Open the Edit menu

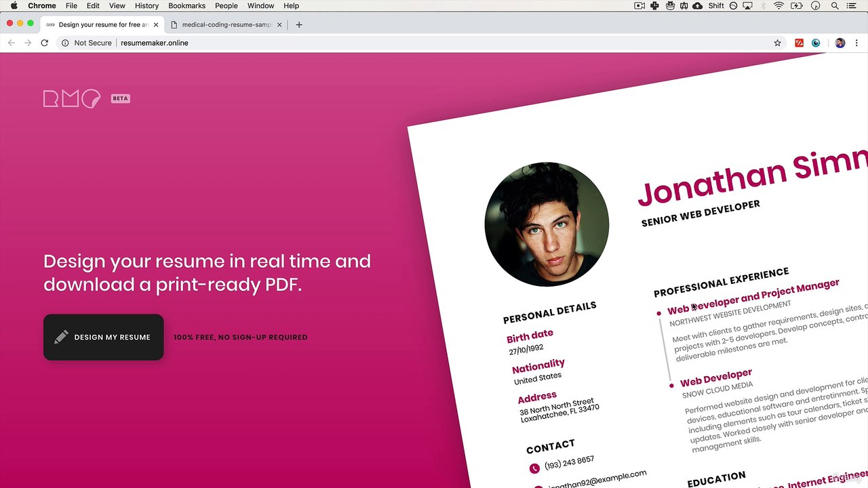[x=93, y=5]
